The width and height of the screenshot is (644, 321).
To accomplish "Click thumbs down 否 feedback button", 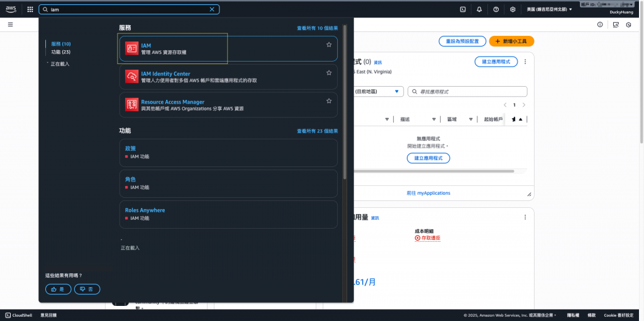I will [87, 289].
